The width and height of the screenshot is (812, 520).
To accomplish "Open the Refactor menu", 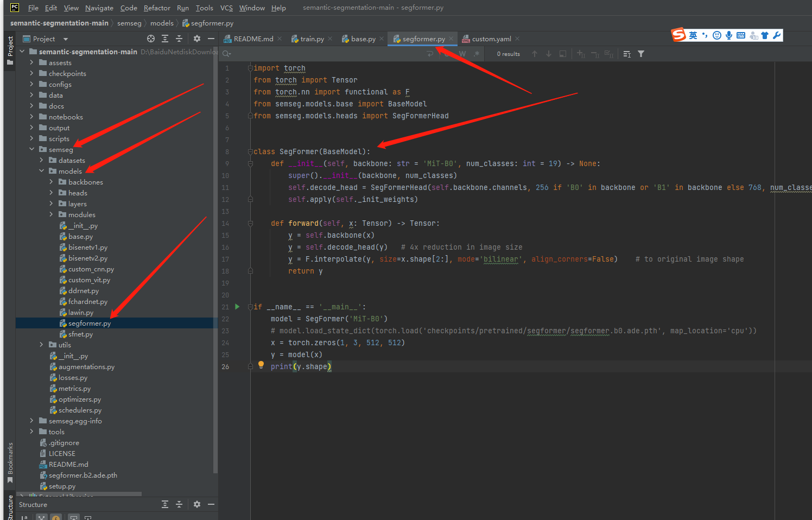I will point(157,8).
